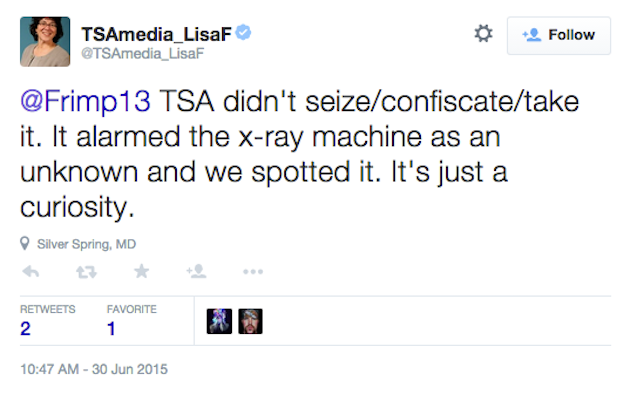The width and height of the screenshot is (630, 394).
Task: Click the add-person icon below the tweet
Action: (x=196, y=272)
